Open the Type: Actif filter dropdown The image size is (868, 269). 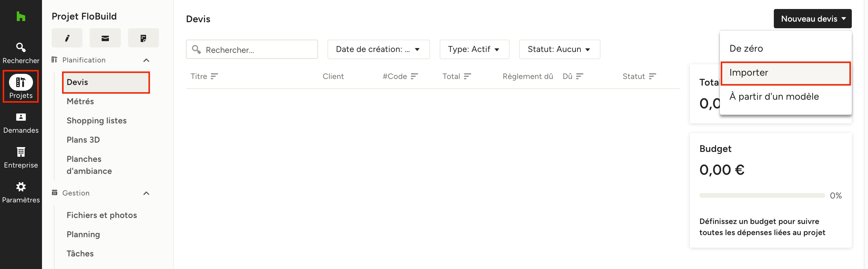click(474, 50)
